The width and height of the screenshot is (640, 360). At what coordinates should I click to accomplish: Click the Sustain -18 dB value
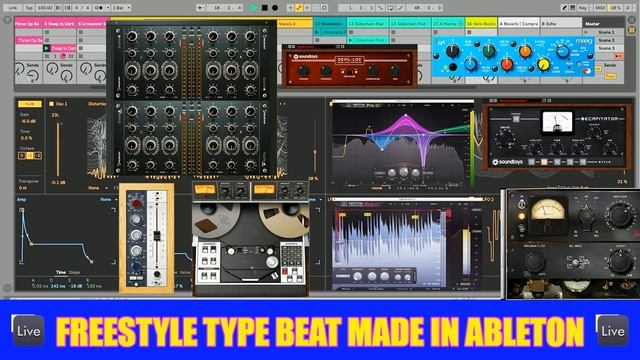tap(75, 286)
